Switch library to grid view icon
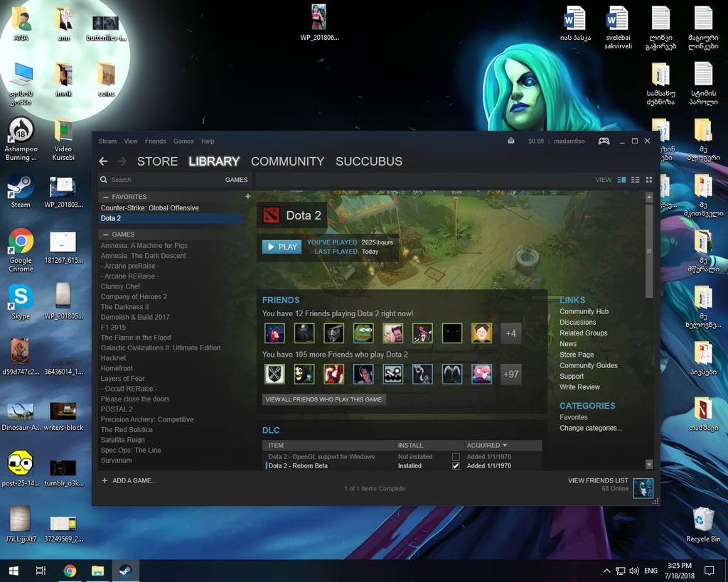 point(648,180)
